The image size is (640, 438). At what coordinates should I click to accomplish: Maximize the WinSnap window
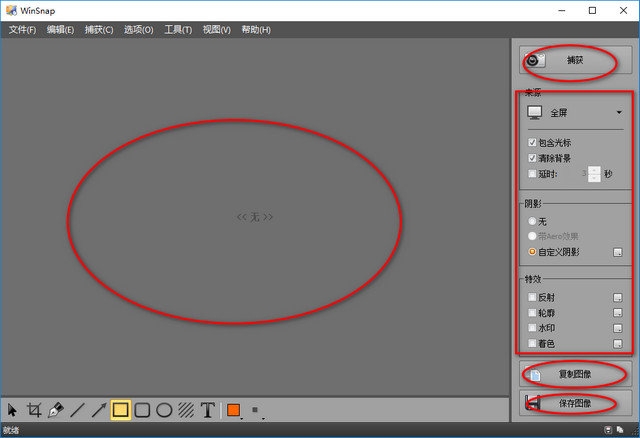(593, 11)
